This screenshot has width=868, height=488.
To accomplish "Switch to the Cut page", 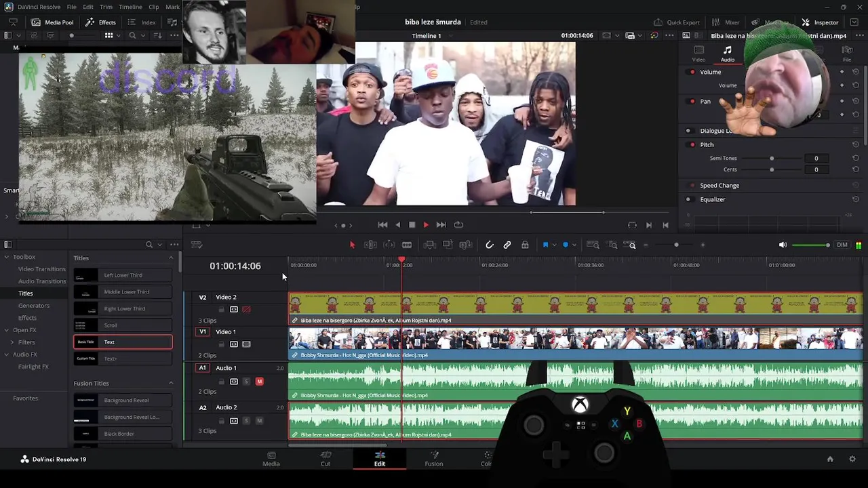I will coord(325,459).
